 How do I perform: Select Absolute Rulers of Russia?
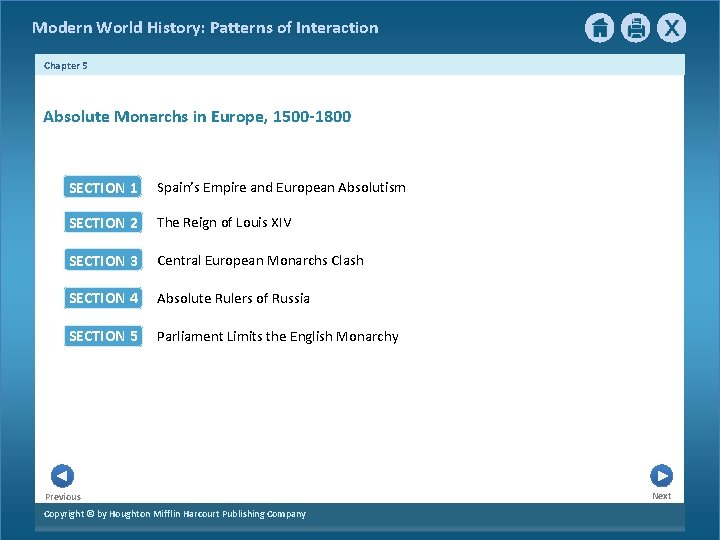point(233,298)
